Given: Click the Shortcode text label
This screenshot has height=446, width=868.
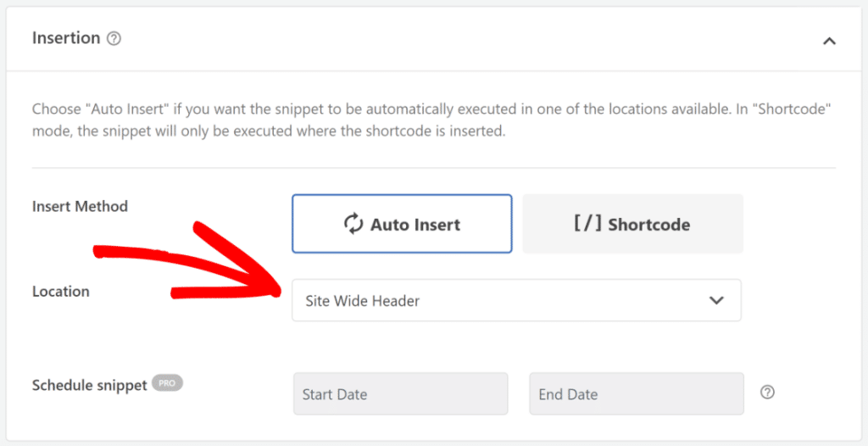Looking at the screenshot, I should tap(648, 225).
